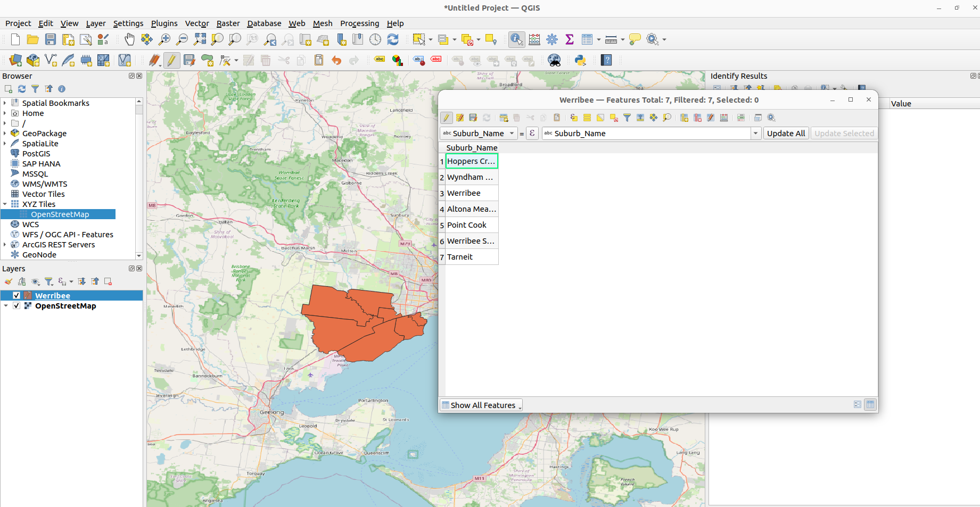Screen dimensions: 980x507
Task: Expand the Show All Features filter menu
Action: (x=481, y=405)
